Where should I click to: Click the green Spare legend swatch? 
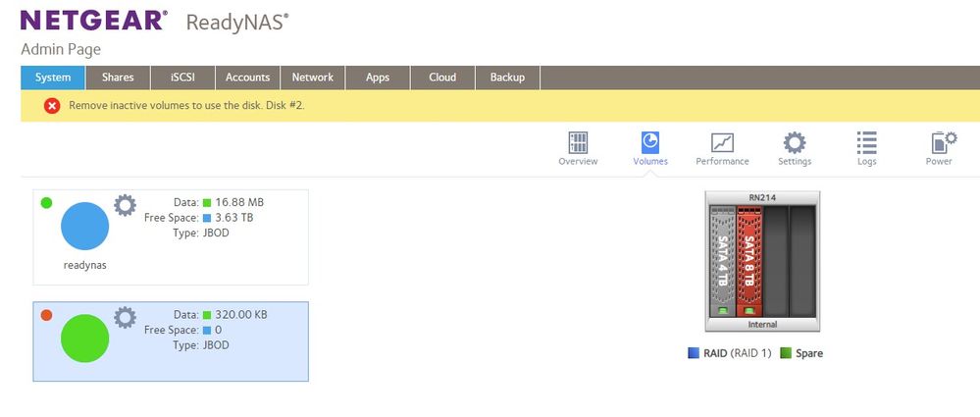point(786,353)
